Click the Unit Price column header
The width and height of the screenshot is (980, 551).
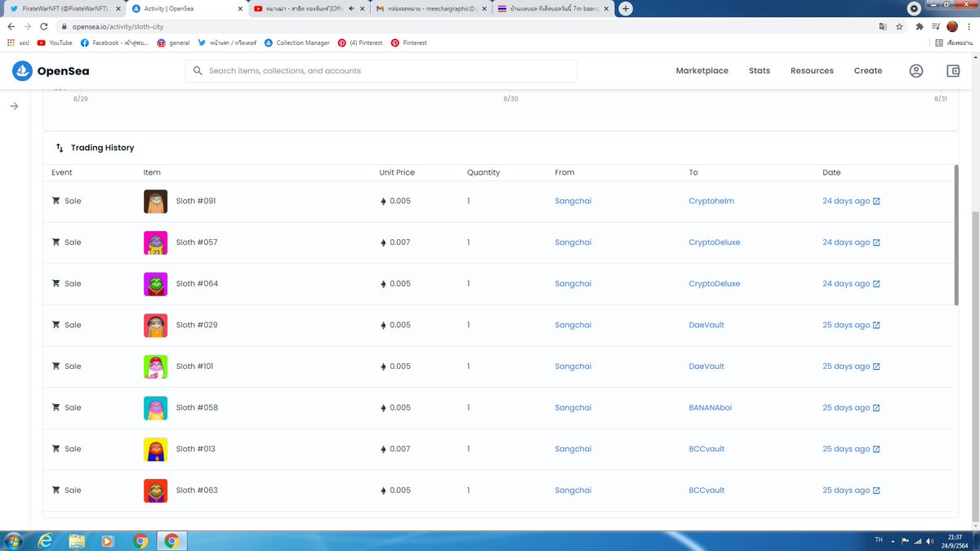coord(397,172)
